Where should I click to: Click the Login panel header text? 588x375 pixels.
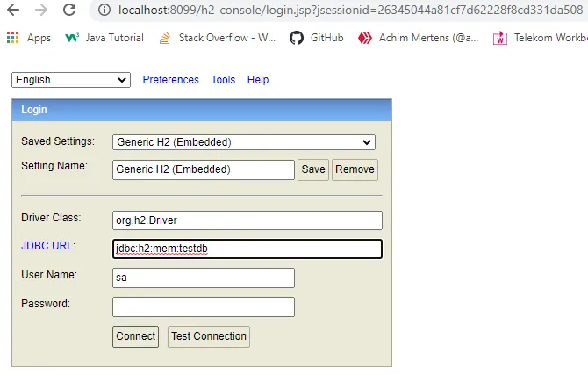coord(34,110)
